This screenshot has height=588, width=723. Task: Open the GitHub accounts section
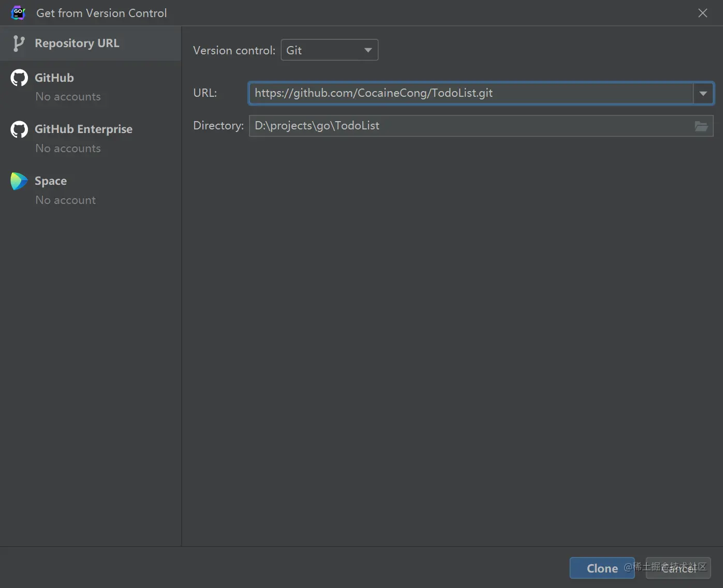(91, 86)
